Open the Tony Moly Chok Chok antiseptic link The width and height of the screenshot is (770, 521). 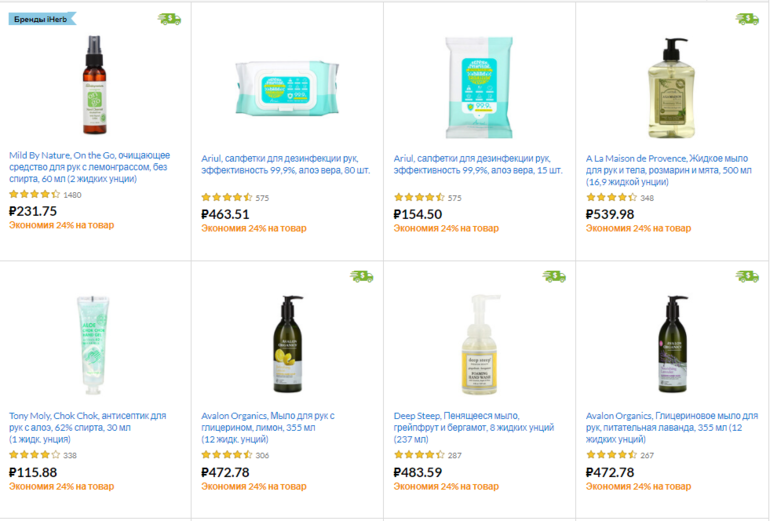pyautogui.click(x=88, y=427)
